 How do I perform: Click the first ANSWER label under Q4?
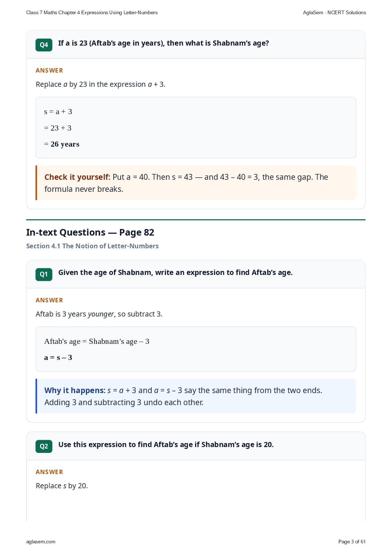point(49,70)
